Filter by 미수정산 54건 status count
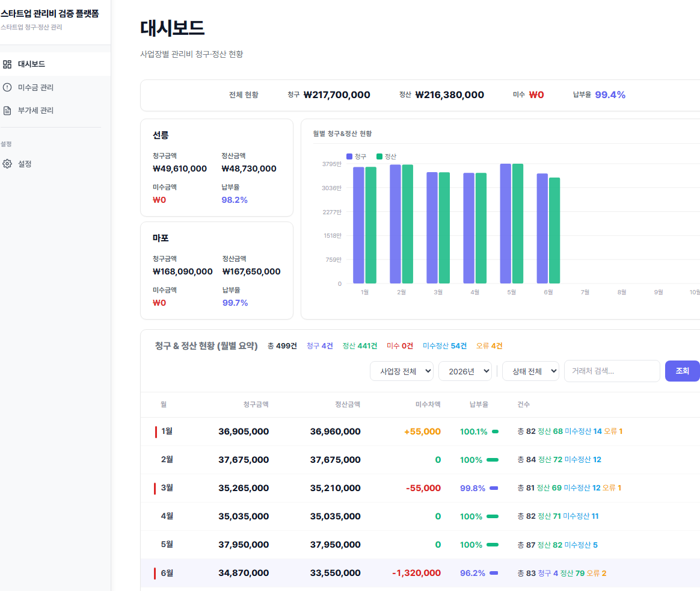The height and width of the screenshot is (591, 700). (444, 346)
